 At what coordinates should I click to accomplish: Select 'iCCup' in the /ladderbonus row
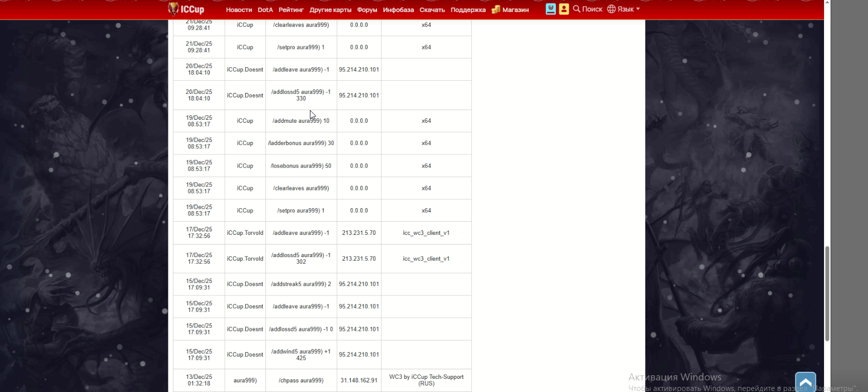[245, 143]
